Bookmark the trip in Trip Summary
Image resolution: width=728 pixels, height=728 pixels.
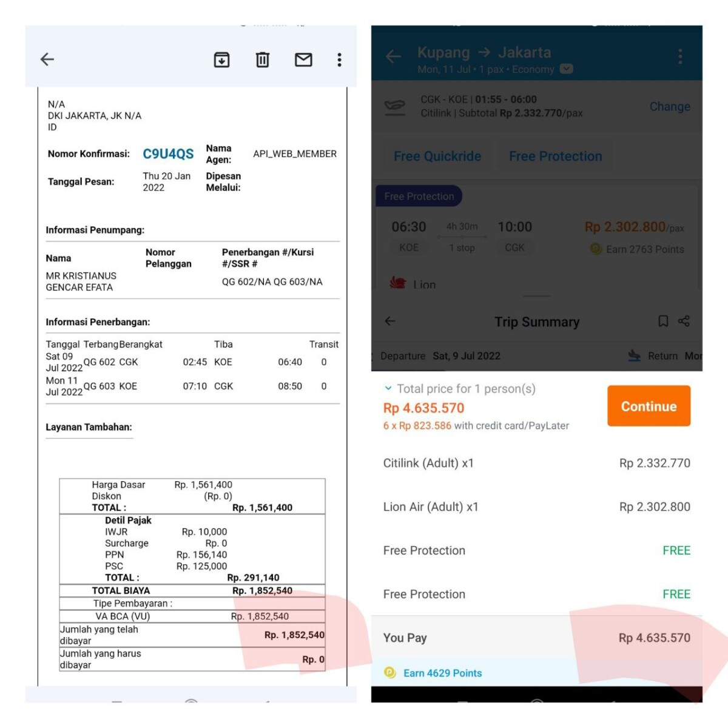tap(663, 321)
